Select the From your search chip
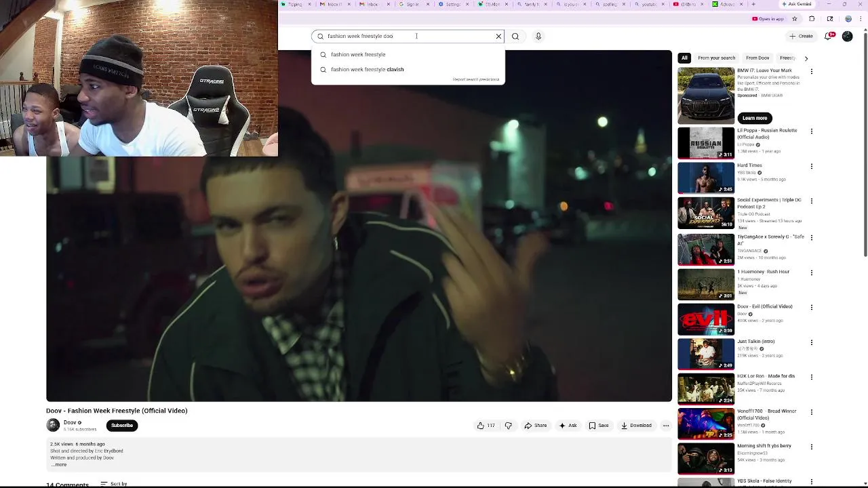The image size is (868, 488). (x=716, y=58)
